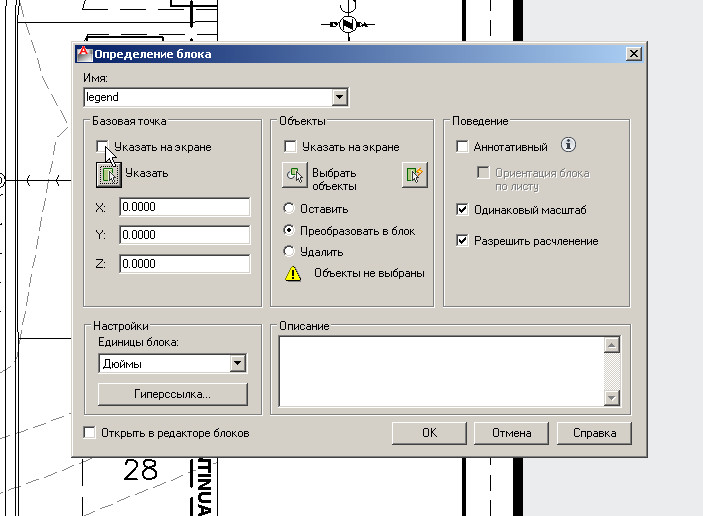This screenshot has width=703, height=516.
Task: Select 'Преобразовать в блок' radio option
Action: click(x=289, y=230)
